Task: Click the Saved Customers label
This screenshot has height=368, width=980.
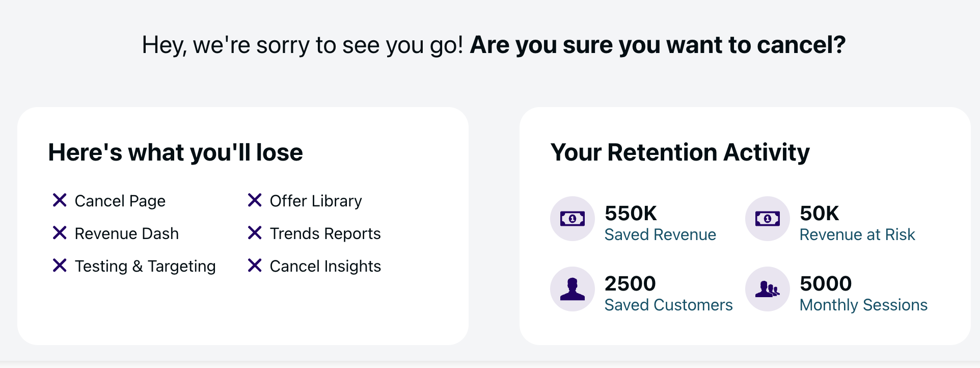Action: [668, 305]
